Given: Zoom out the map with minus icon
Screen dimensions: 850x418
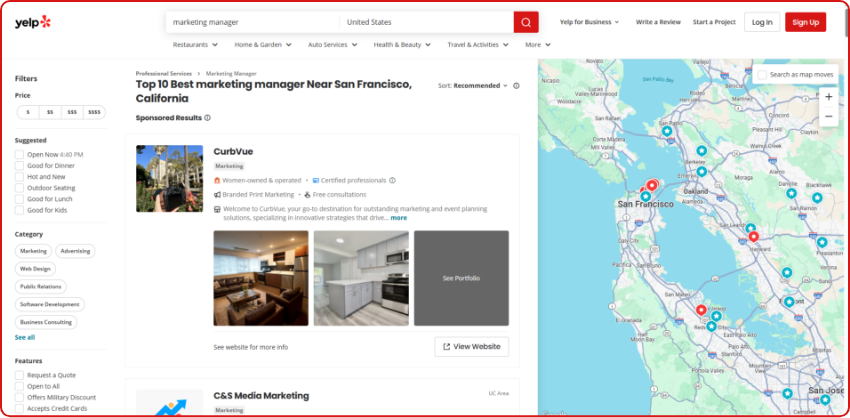Looking at the screenshot, I should pyautogui.click(x=828, y=117).
